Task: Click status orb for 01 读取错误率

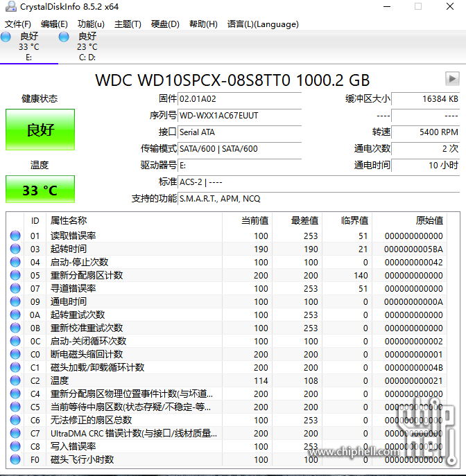Action: click(x=15, y=236)
